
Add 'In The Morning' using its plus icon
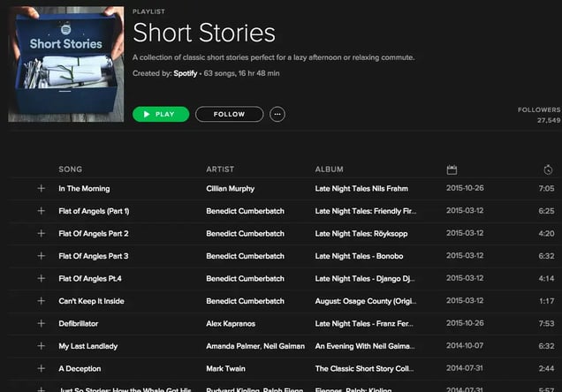(41, 188)
